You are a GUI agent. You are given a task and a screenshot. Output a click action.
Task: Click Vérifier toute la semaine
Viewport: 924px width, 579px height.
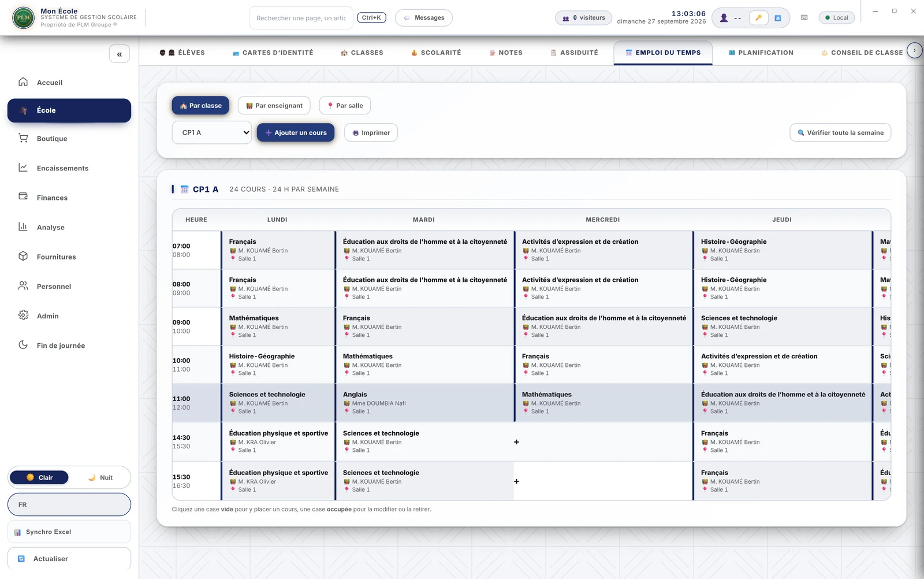[840, 133]
